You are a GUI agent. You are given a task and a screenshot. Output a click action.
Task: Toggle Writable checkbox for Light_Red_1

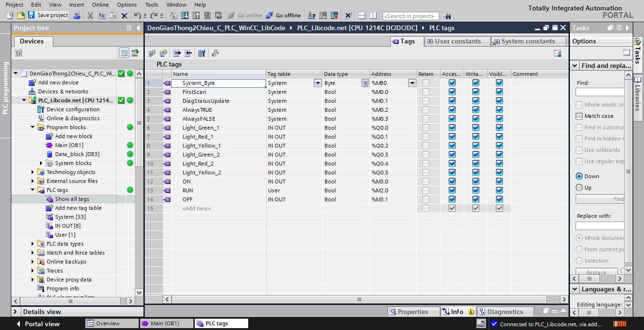(476, 137)
